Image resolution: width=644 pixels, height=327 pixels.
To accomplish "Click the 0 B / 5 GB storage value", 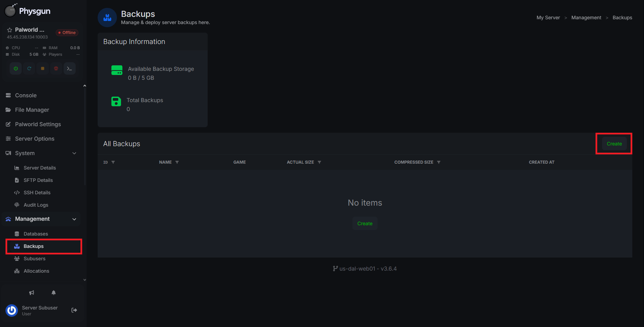I will pyautogui.click(x=141, y=78).
